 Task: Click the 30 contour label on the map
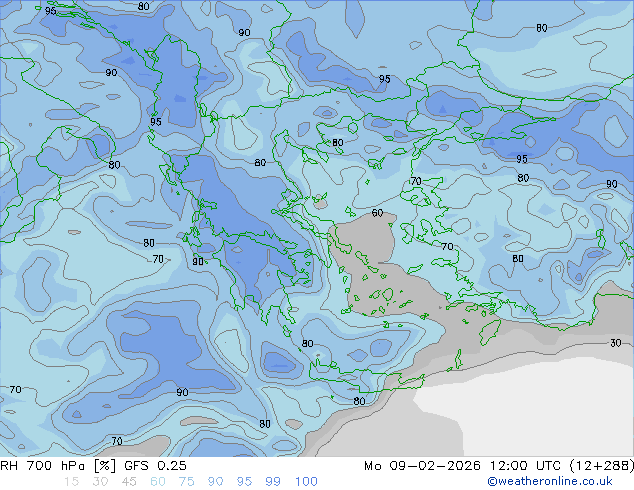click(x=615, y=343)
